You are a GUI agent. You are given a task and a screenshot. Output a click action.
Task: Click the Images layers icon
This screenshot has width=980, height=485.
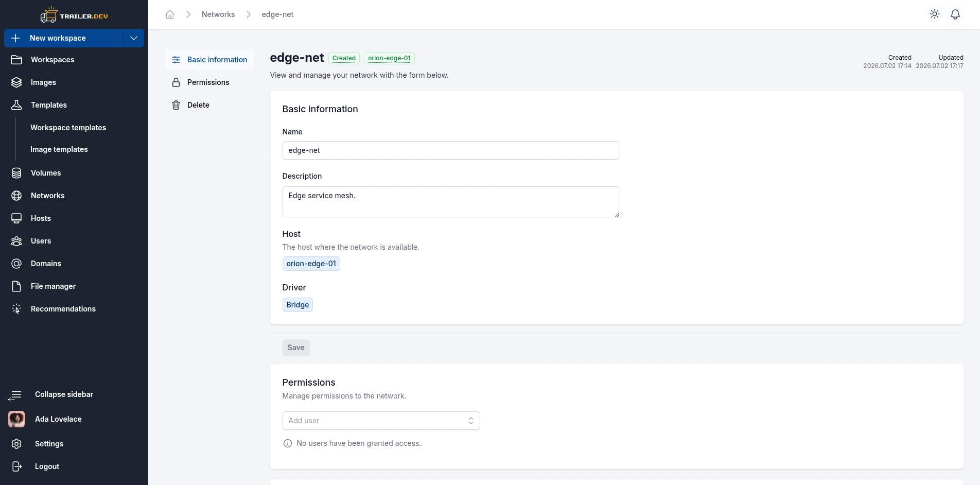tap(16, 82)
